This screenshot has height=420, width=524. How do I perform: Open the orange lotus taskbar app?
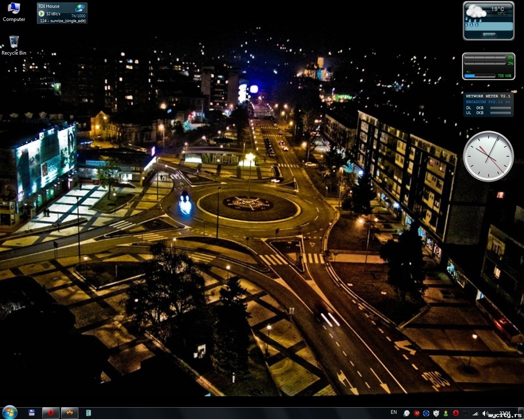click(x=70, y=413)
